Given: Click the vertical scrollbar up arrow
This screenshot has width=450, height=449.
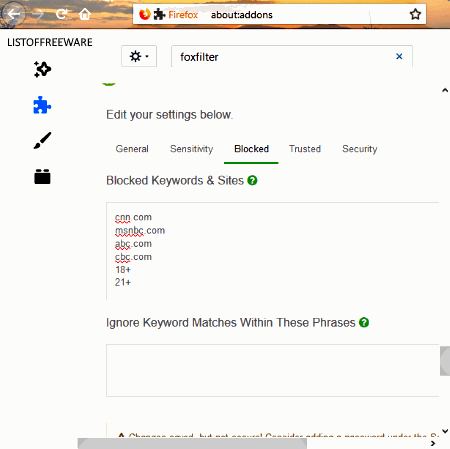Looking at the screenshot, I should 445,90.
